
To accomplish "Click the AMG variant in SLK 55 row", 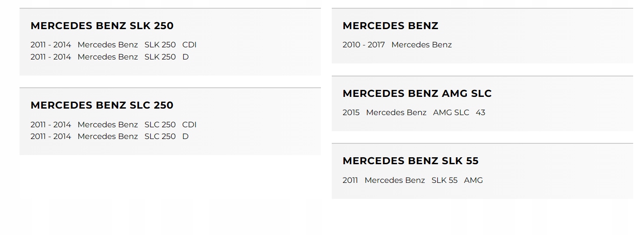I will 473,180.
